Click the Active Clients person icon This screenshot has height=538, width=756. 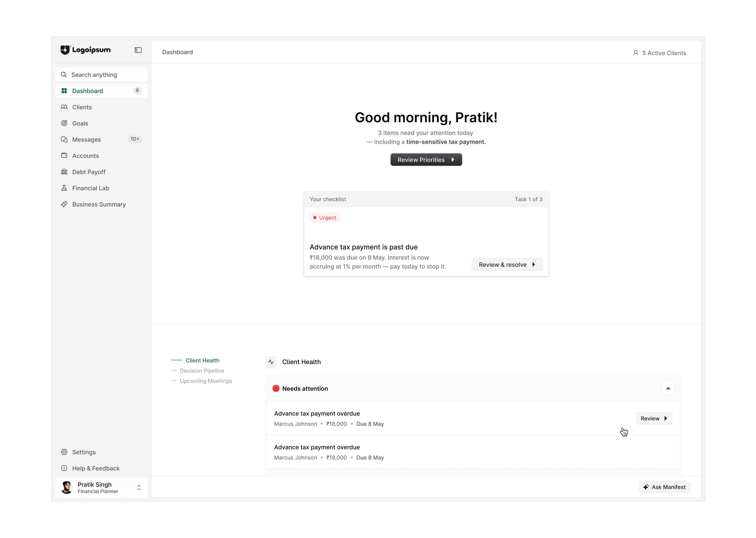tap(635, 53)
